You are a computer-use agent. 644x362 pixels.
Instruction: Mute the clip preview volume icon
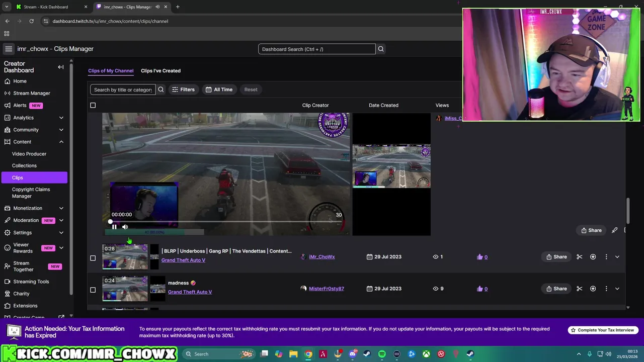click(x=125, y=227)
